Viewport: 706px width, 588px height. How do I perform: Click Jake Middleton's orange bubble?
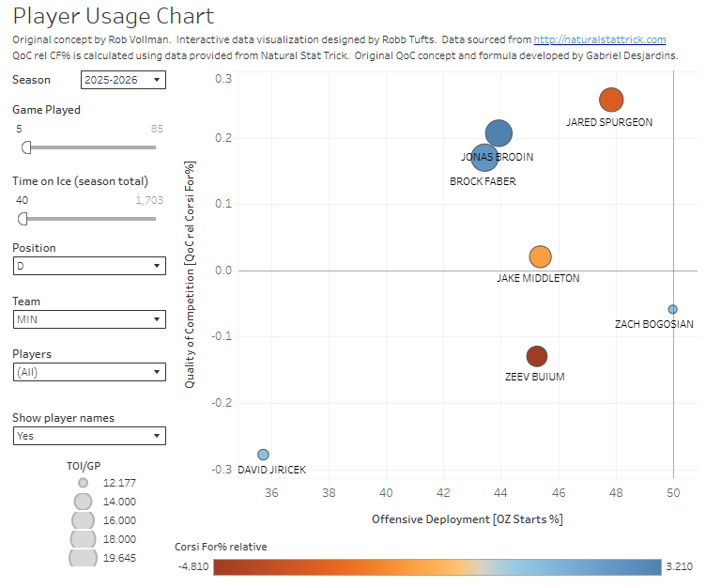[x=540, y=256]
